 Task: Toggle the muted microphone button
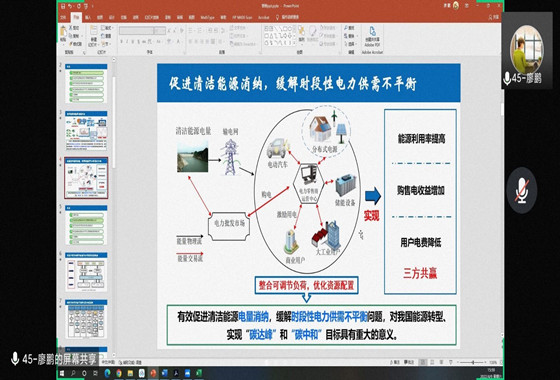coord(521,190)
